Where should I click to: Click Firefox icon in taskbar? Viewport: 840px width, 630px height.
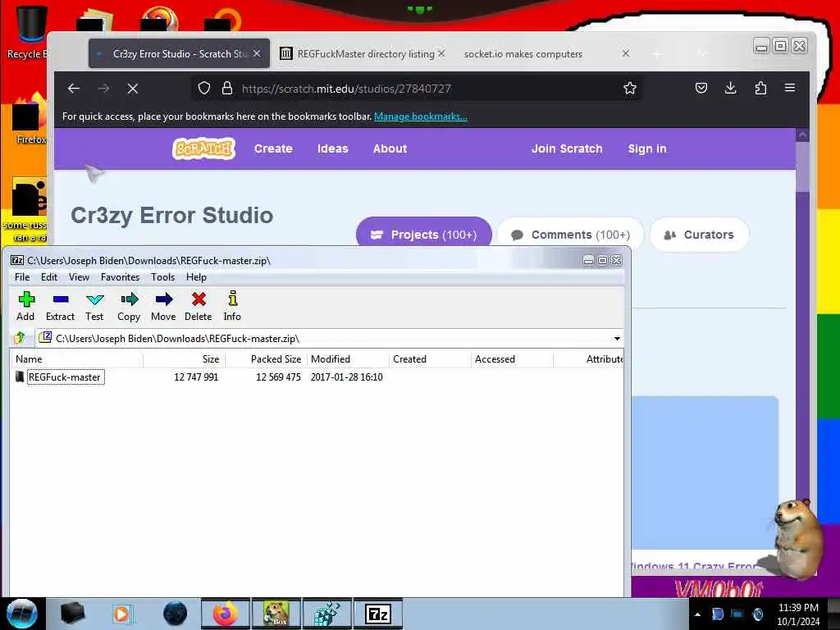click(x=226, y=614)
